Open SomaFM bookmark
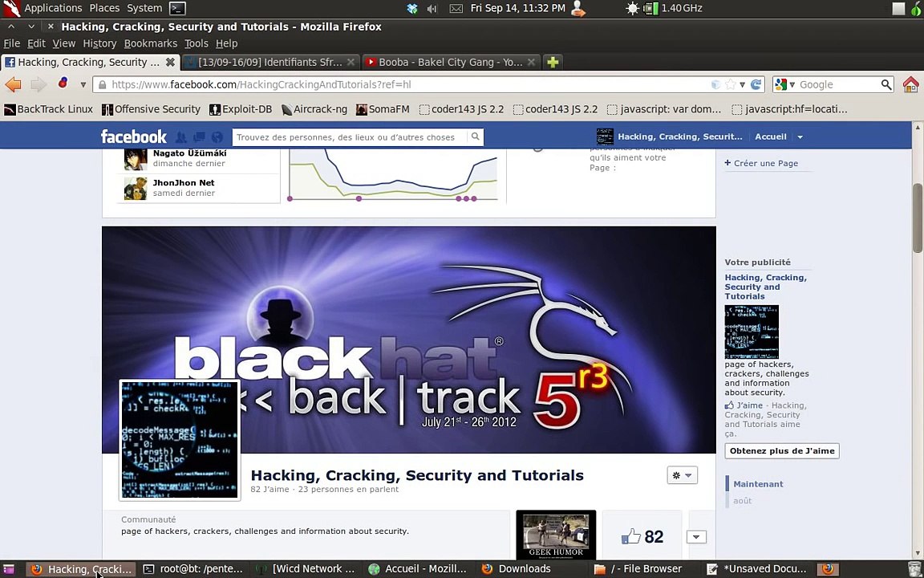 tap(383, 109)
